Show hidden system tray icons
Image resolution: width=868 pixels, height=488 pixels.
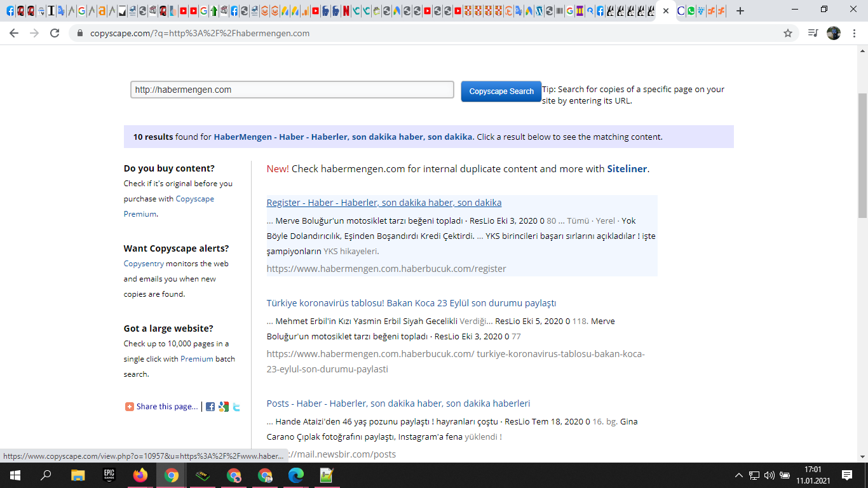pyautogui.click(x=738, y=475)
